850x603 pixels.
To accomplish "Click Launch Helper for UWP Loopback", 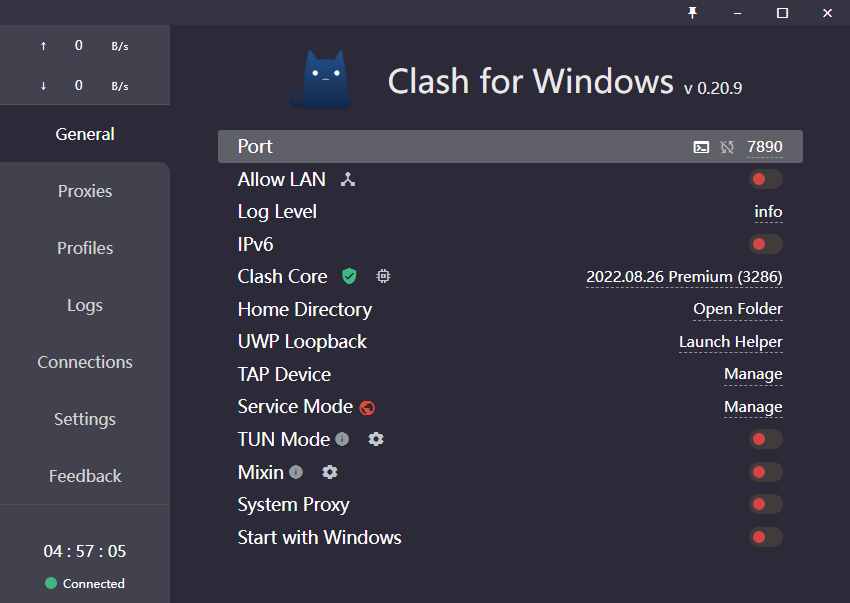I will 731,342.
